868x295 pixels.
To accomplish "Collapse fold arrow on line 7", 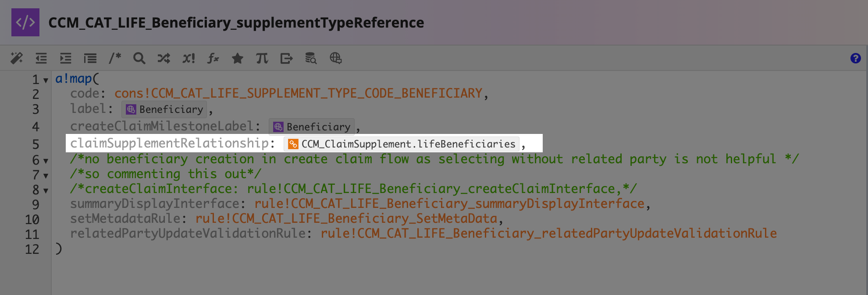I will [x=46, y=176].
